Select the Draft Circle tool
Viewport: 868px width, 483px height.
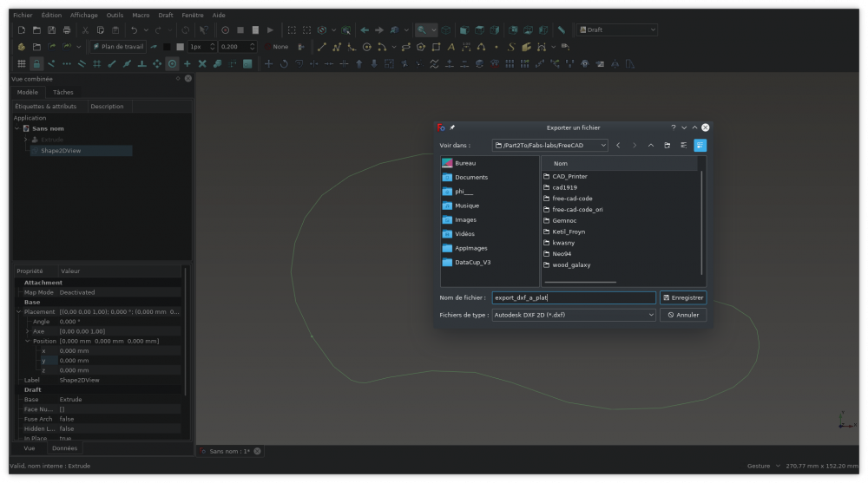(366, 47)
